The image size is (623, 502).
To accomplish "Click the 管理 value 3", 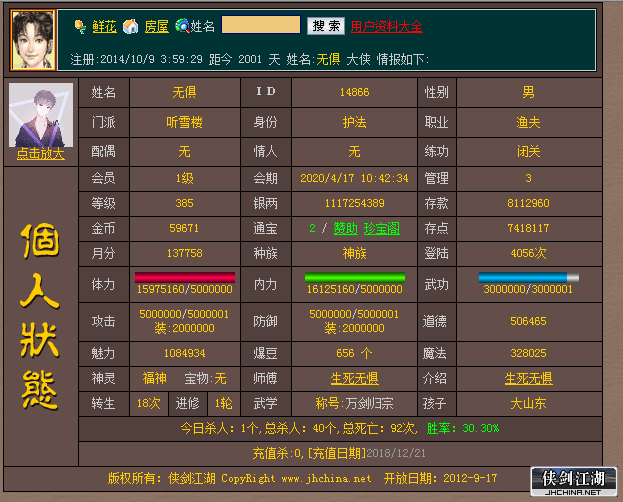I will click(x=528, y=178).
